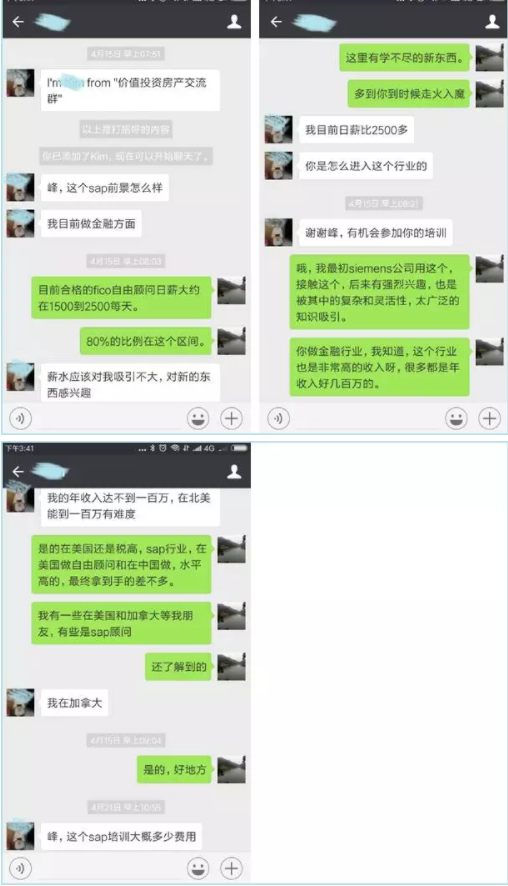Open contact profile icon in top-right chat

coord(492,21)
